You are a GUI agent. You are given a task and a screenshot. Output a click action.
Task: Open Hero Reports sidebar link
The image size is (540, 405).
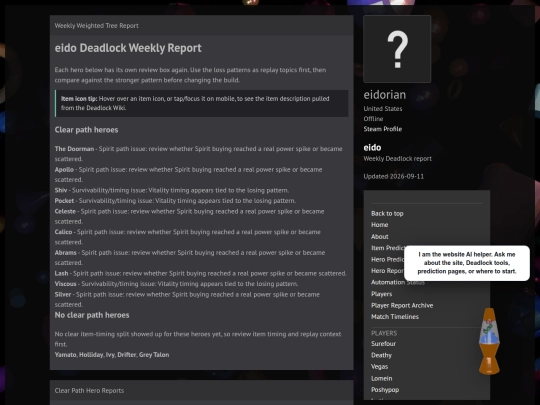point(388,271)
